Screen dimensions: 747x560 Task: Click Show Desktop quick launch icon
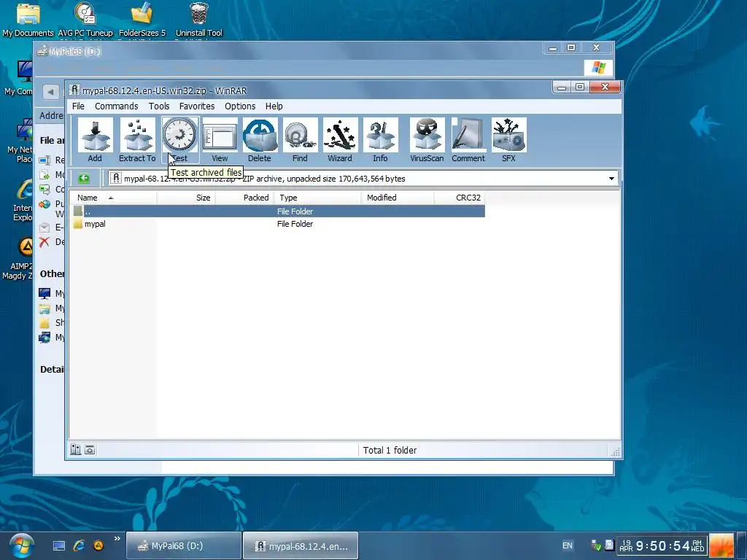(58, 545)
